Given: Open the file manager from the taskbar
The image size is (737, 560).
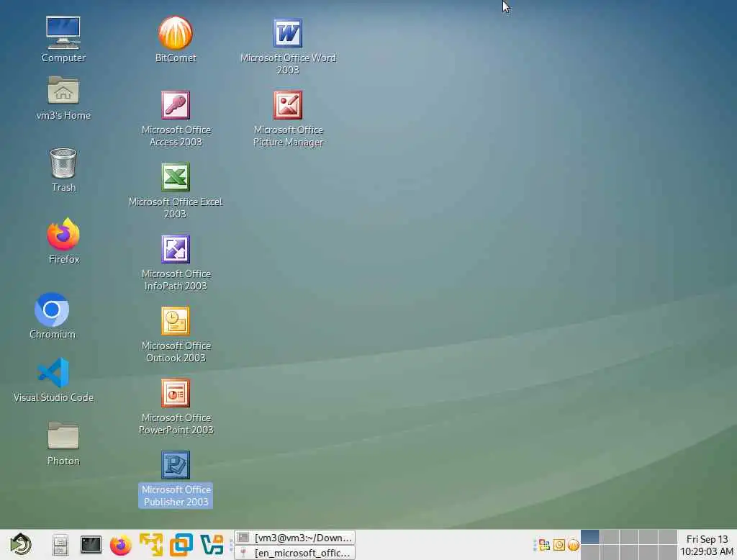Looking at the screenshot, I should tap(60, 545).
